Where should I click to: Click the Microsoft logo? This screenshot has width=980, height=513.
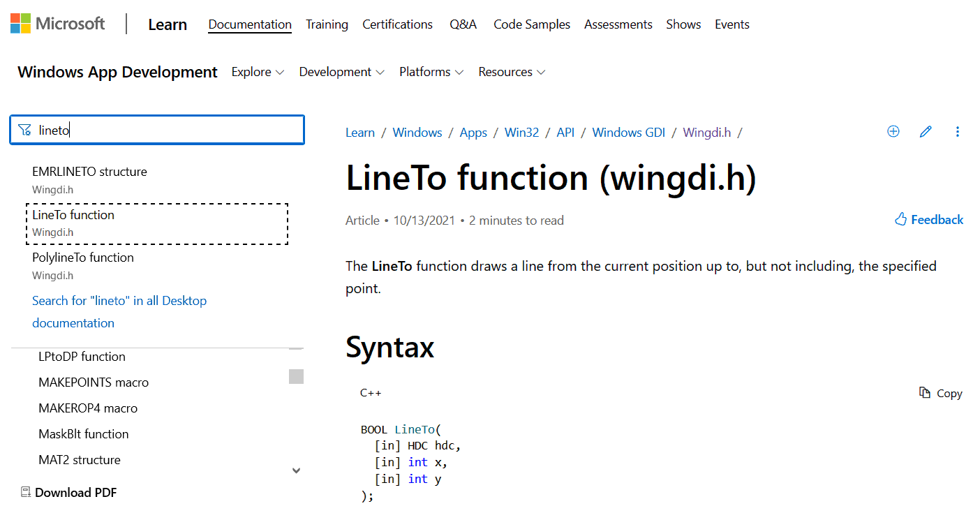coord(57,24)
